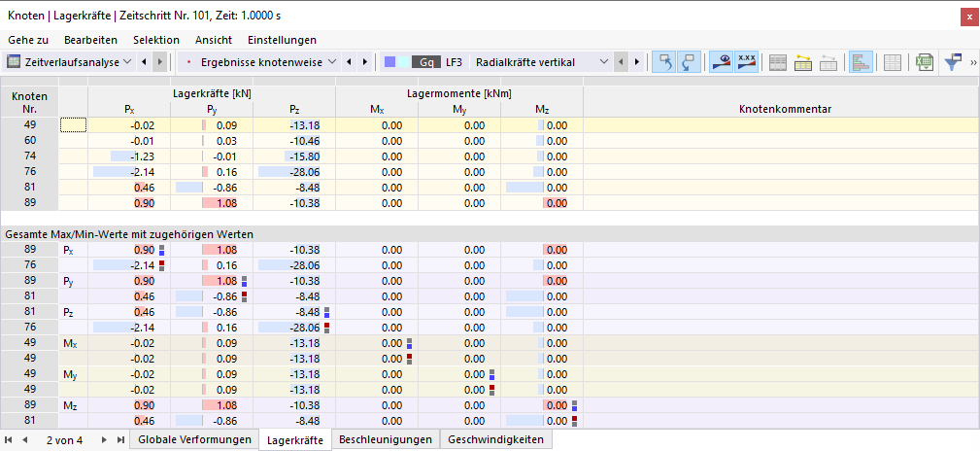Image resolution: width=980 pixels, height=451 pixels.
Task: Click the Lagermomente [kNm] column group header
Action: click(x=459, y=94)
